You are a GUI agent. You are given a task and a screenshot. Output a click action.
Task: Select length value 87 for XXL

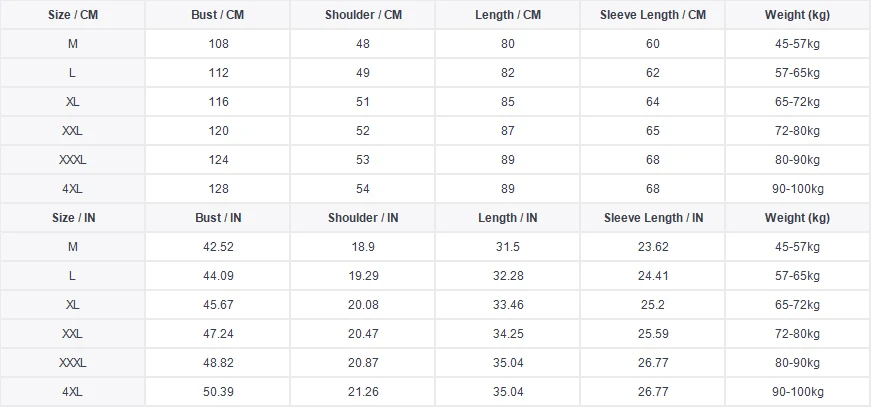pyautogui.click(x=508, y=131)
